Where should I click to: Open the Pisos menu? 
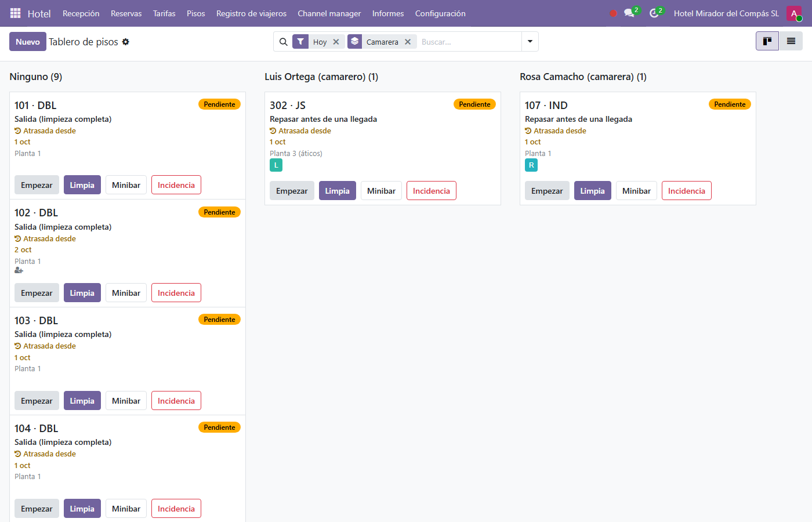(196, 13)
